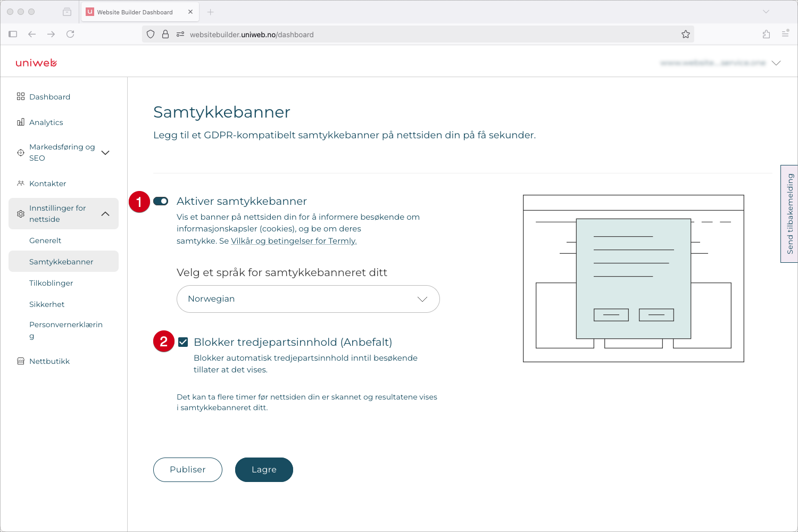Click the Samtykkebanner page heading

222,112
